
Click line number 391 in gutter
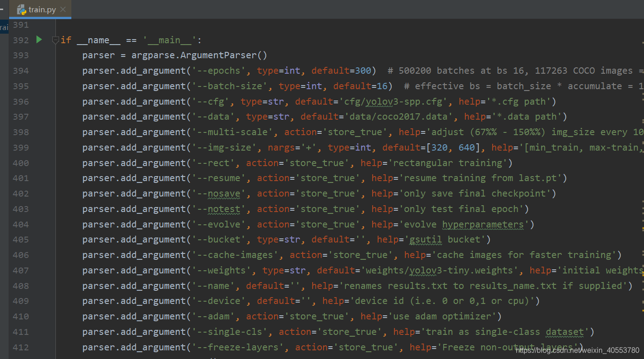(x=20, y=25)
